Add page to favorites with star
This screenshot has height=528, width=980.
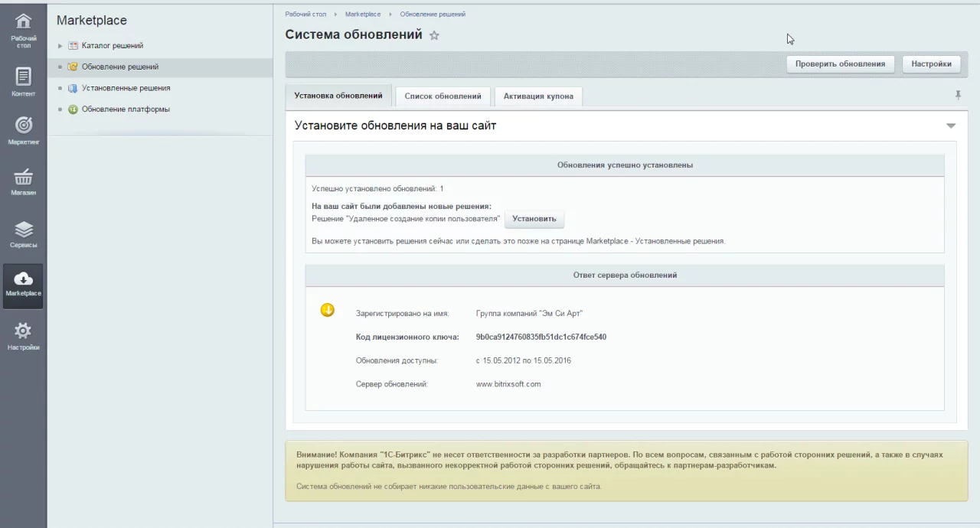click(434, 35)
